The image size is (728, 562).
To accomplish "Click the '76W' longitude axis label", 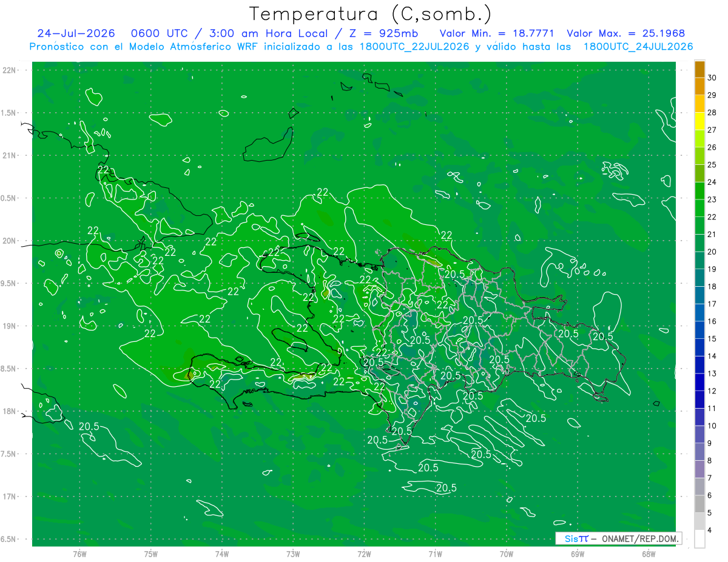I will tap(79, 554).
